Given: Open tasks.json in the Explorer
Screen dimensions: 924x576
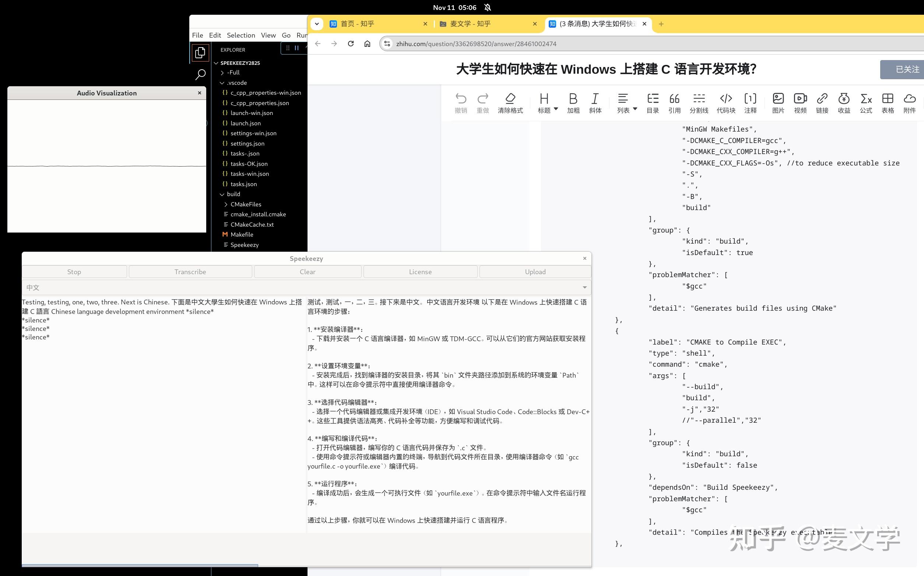Looking at the screenshot, I should pyautogui.click(x=243, y=184).
